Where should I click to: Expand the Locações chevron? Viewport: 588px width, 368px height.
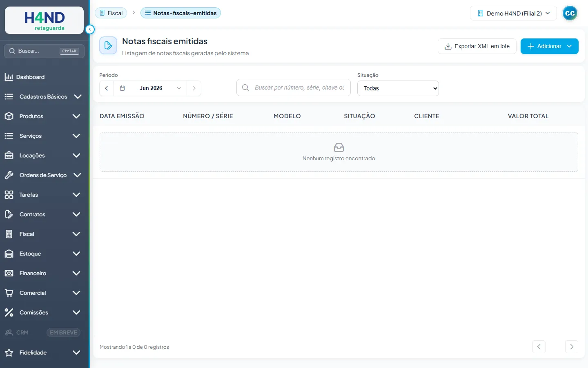click(76, 155)
